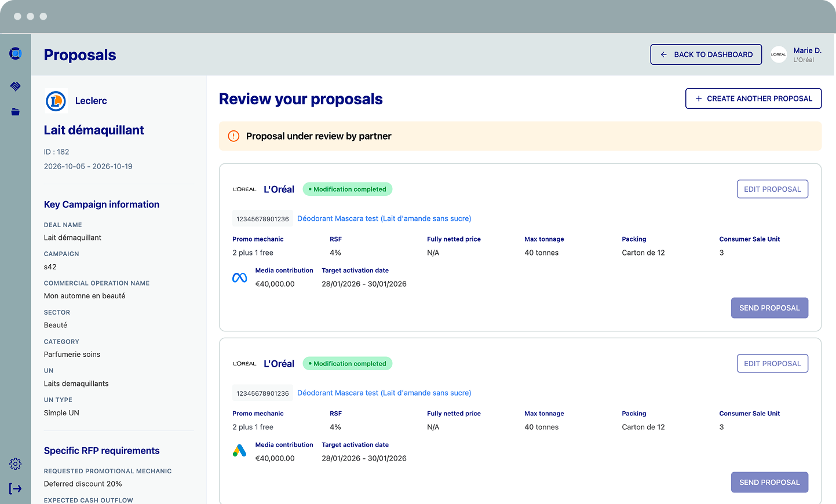The height and width of the screenshot is (504, 836).
Task: Click the Key Campaign information heading
Action: coord(101,204)
